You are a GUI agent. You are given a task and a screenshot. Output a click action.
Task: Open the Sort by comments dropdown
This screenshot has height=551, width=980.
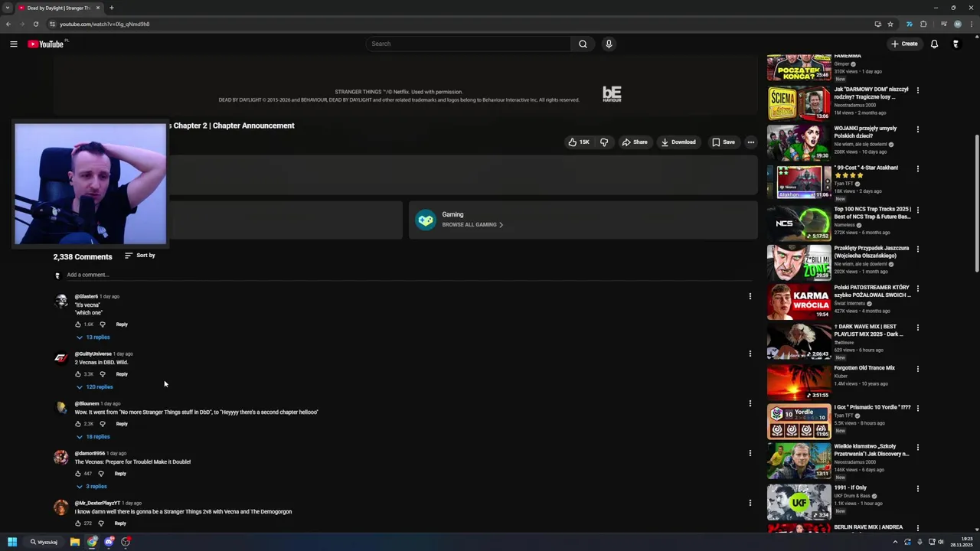tap(140, 256)
